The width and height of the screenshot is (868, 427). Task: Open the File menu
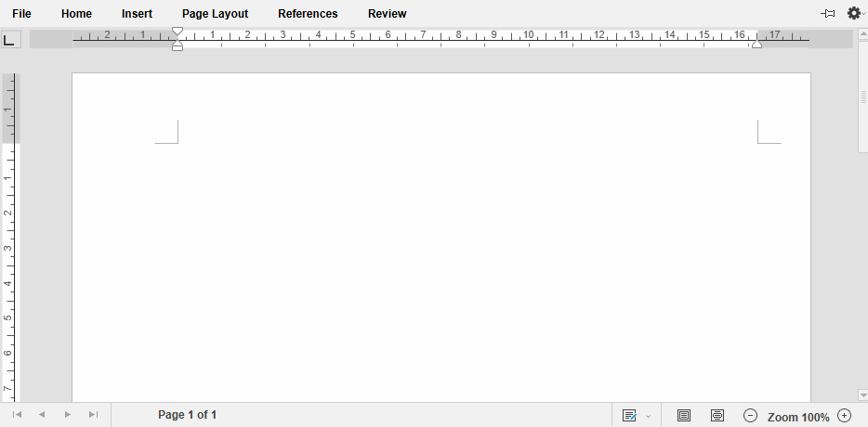(21, 14)
